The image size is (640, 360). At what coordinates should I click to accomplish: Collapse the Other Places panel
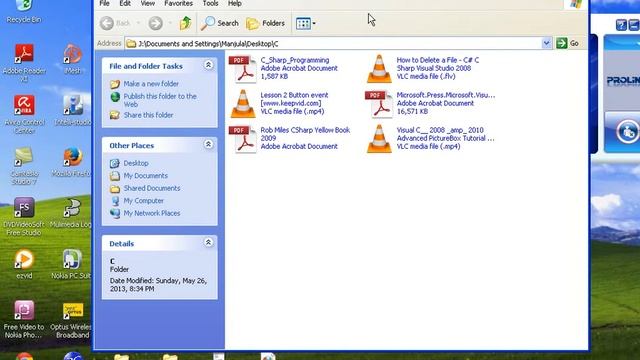pos(208,144)
